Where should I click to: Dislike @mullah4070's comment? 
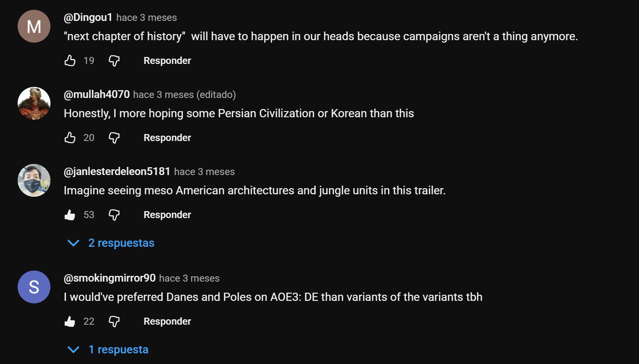coord(114,138)
